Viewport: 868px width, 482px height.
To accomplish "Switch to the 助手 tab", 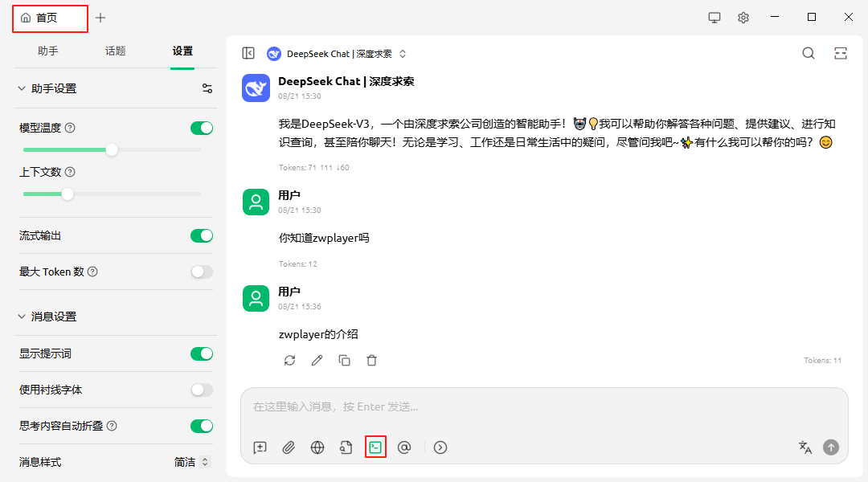I will click(x=47, y=51).
